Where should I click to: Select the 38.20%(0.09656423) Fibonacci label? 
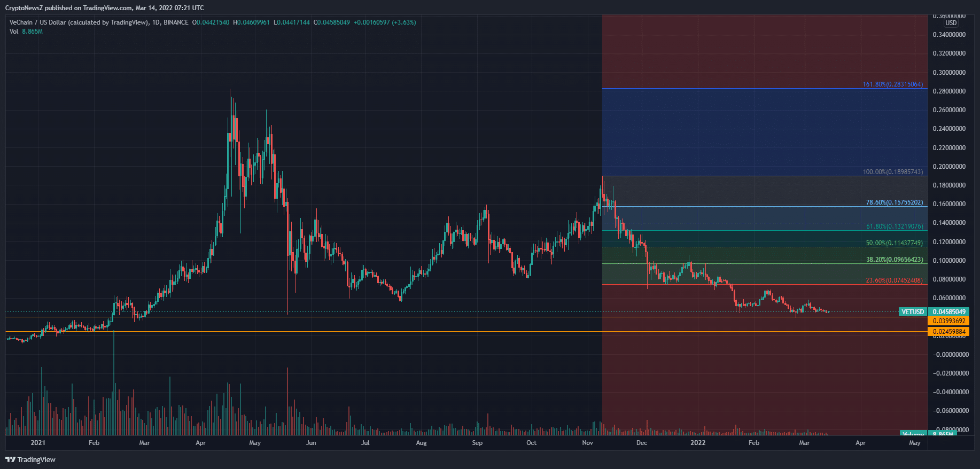895,260
